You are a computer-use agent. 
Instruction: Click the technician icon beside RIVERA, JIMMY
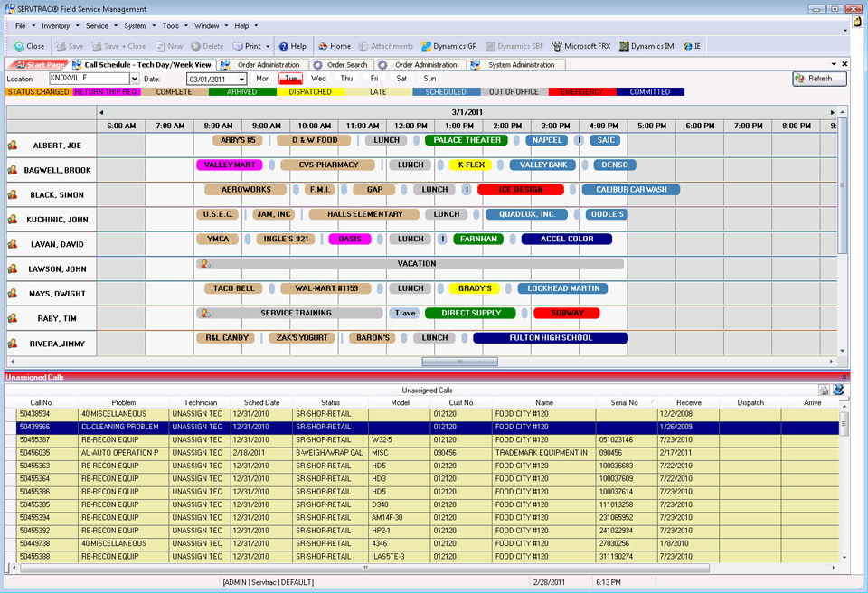pyautogui.click(x=12, y=344)
